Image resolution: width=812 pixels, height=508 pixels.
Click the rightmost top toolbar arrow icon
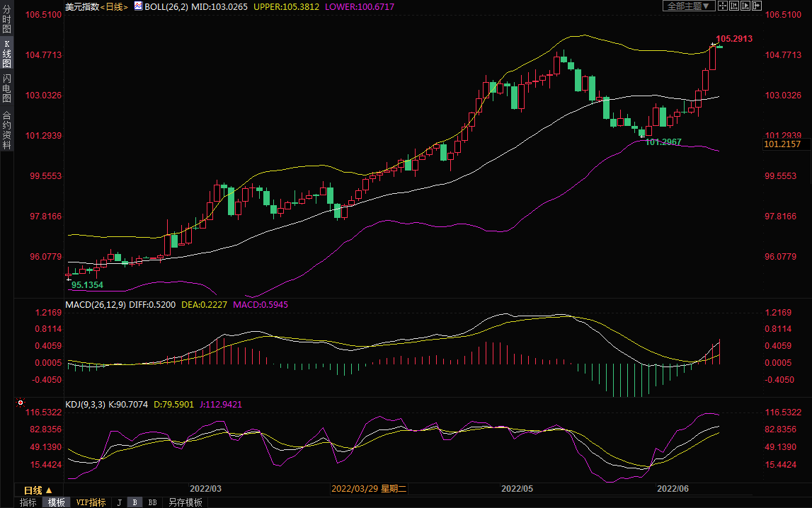757,6
